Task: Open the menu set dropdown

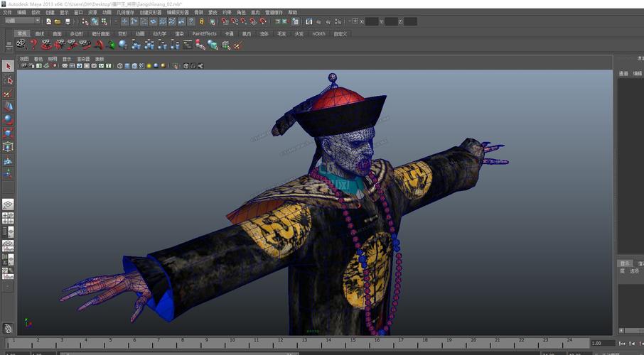Action: (x=23, y=21)
